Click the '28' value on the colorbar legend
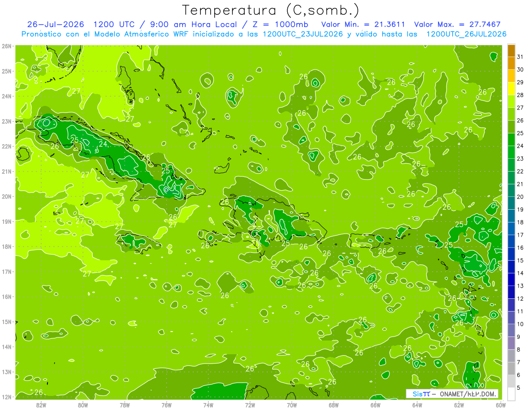532x411 pixels. (520, 95)
